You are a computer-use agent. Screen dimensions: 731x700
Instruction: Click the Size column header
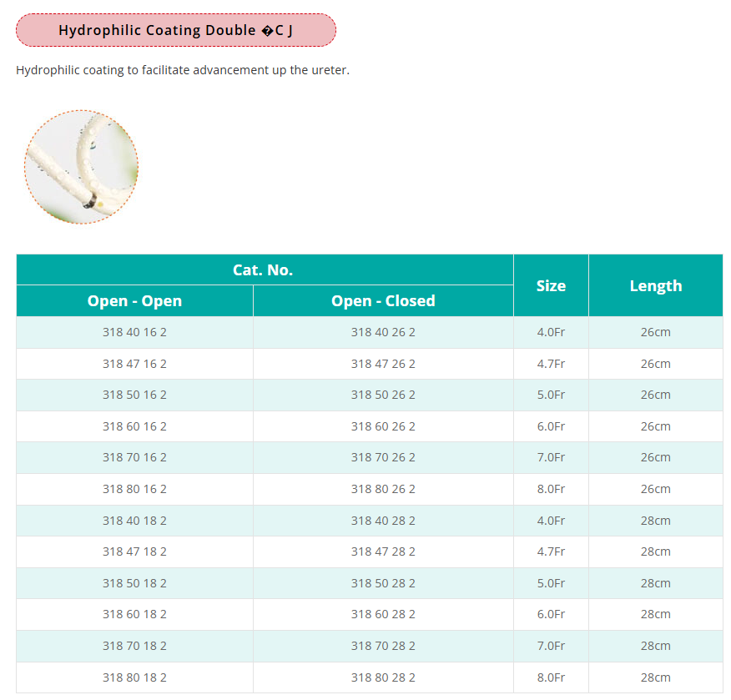click(551, 285)
